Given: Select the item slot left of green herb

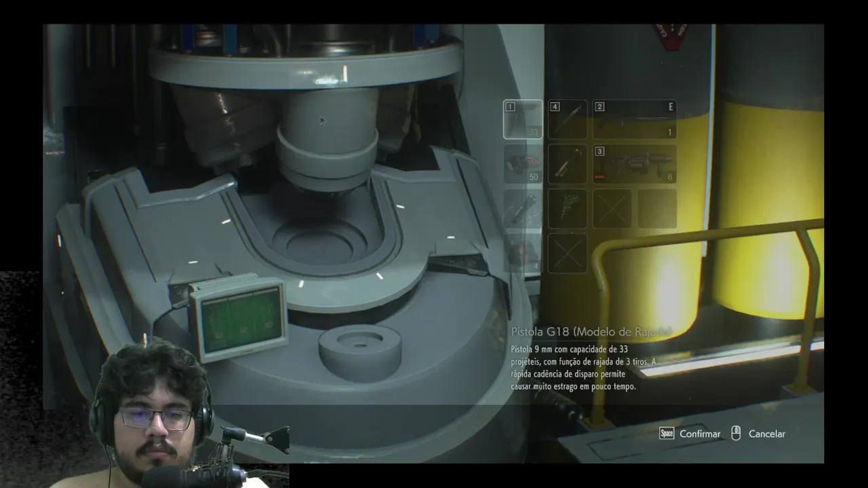Looking at the screenshot, I should coord(523,209).
